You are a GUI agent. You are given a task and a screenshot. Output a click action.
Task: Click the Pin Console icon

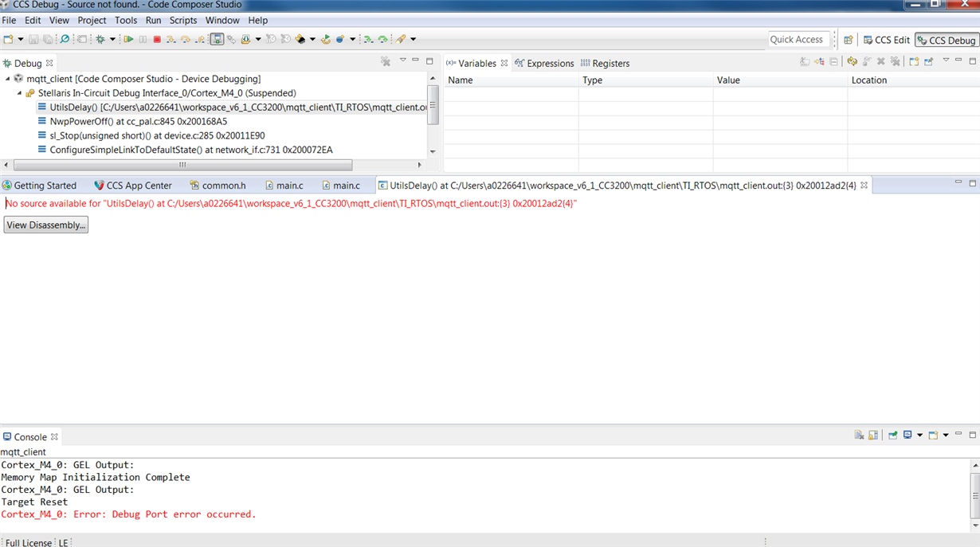(892, 436)
